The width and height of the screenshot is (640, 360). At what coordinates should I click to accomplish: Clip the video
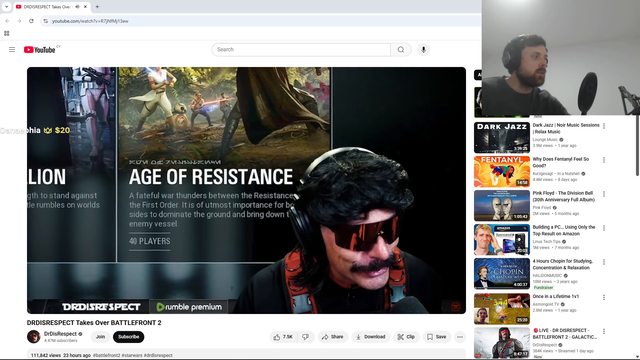click(x=406, y=337)
